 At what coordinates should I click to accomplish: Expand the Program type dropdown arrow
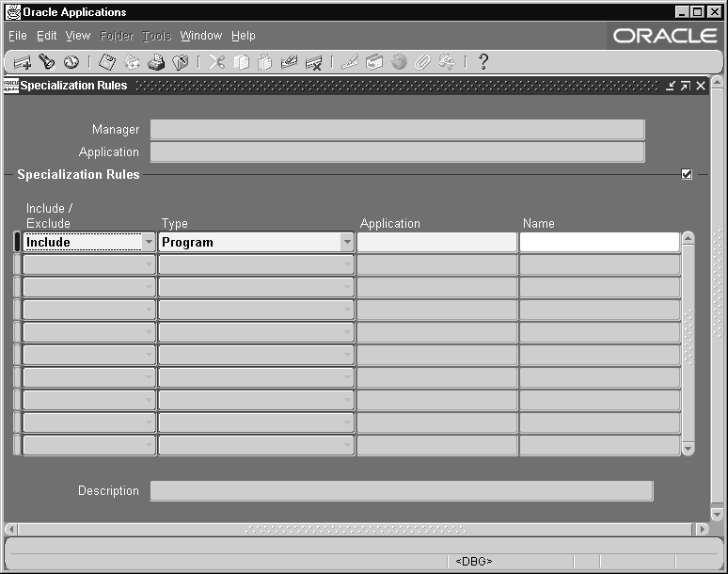[x=347, y=242]
